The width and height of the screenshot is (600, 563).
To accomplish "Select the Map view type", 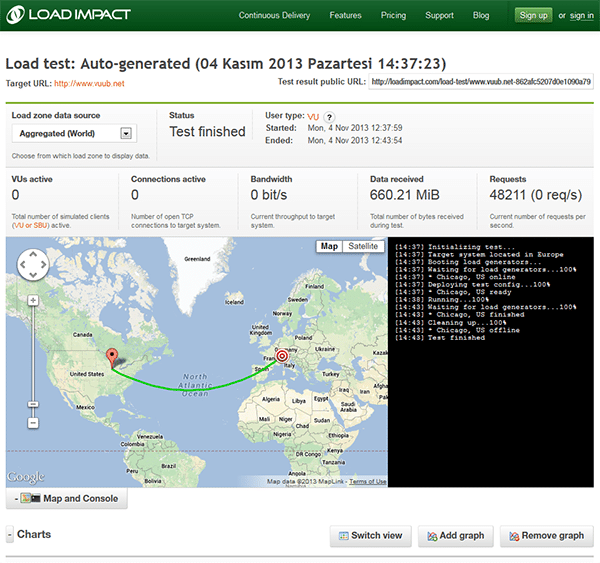I will tap(329, 246).
